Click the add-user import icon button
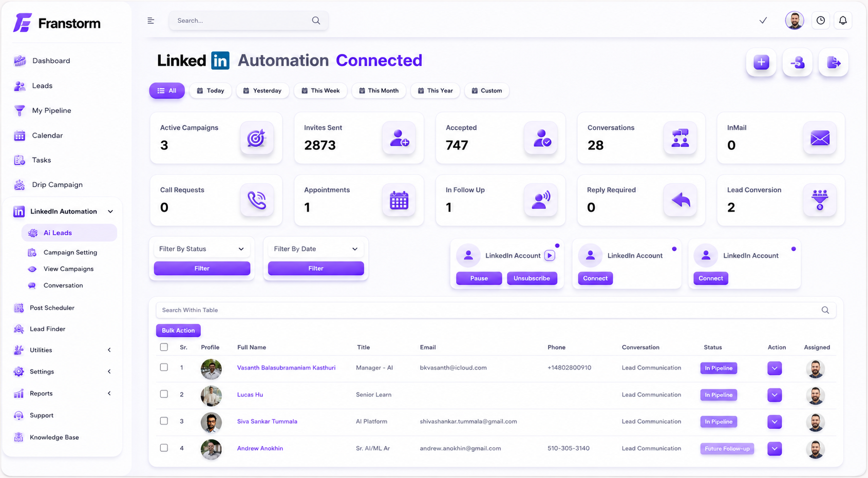Screen dimensions: 868x478 click(798, 63)
